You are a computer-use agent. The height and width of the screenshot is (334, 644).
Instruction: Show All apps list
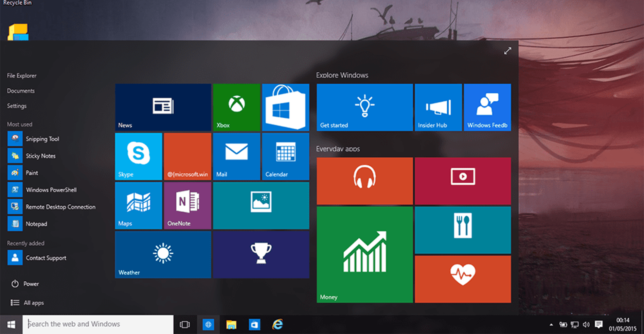[x=27, y=303]
